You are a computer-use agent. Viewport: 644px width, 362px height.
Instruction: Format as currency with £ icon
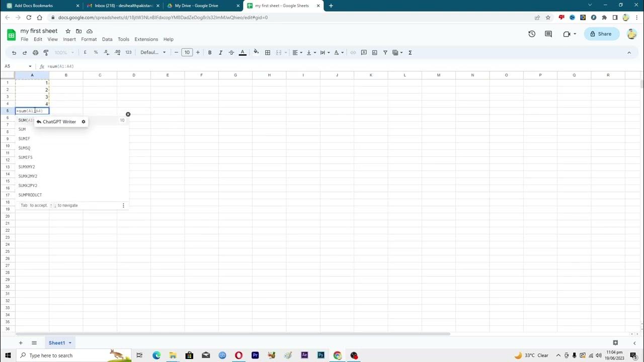pyautogui.click(x=85, y=52)
